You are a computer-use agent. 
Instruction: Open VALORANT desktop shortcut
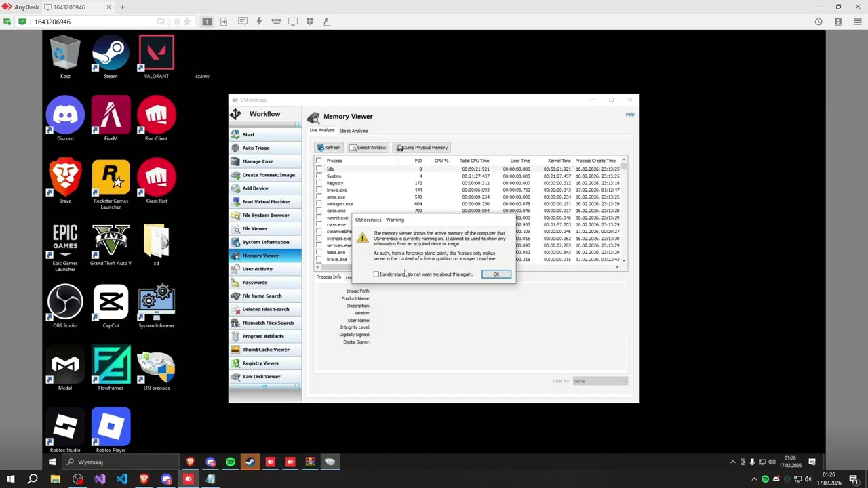[156, 57]
